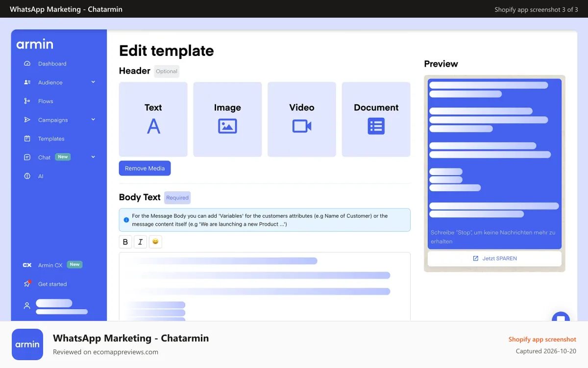Click the Jetzt SPAREN preview button
Screen dimensions: 588x368
[494, 259]
